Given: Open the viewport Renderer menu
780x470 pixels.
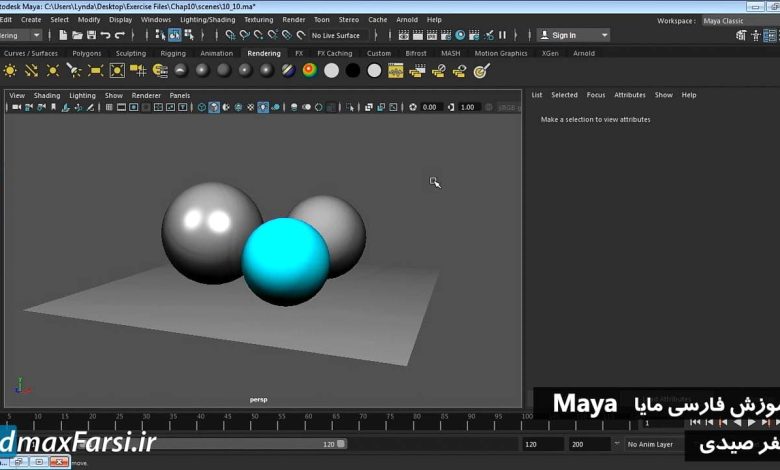Looking at the screenshot, I should pyautogui.click(x=146, y=95).
